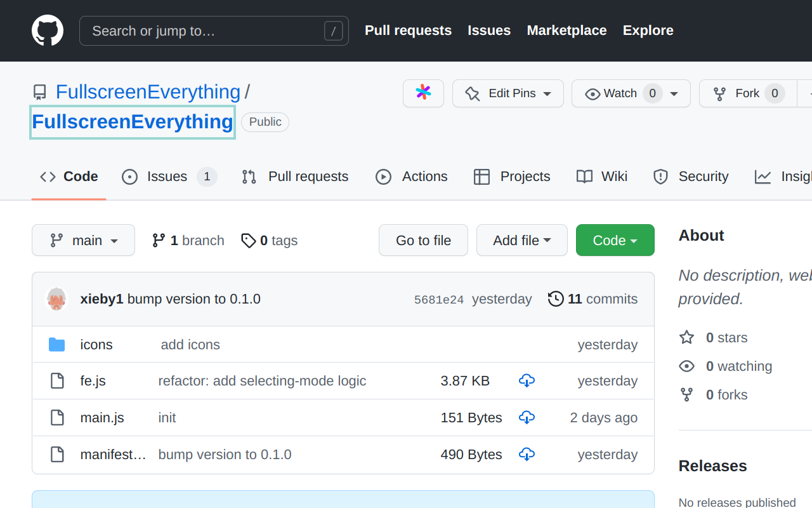
Task: Click the Fork button
Action: click(747, 93)
